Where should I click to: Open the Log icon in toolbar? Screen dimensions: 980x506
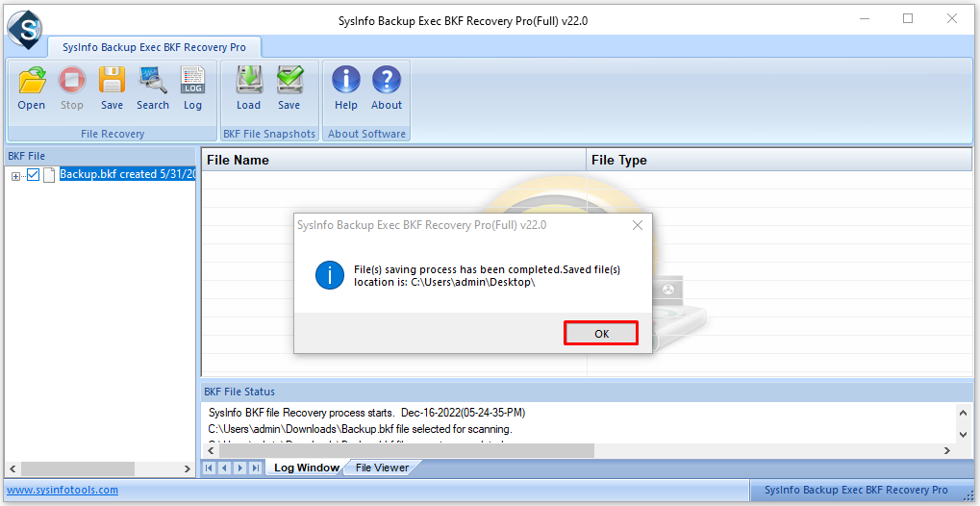click(192, 89)
